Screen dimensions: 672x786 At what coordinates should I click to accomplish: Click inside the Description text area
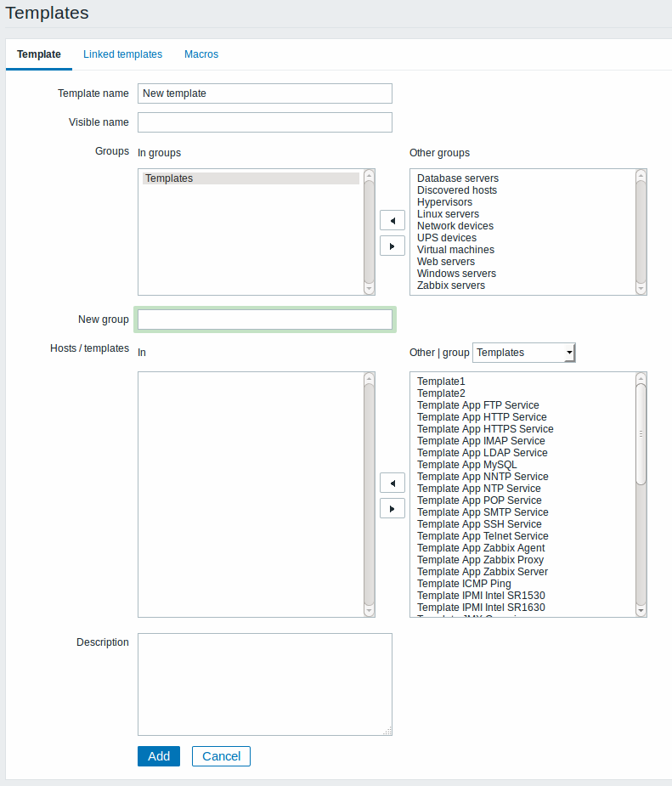(265, 684)
